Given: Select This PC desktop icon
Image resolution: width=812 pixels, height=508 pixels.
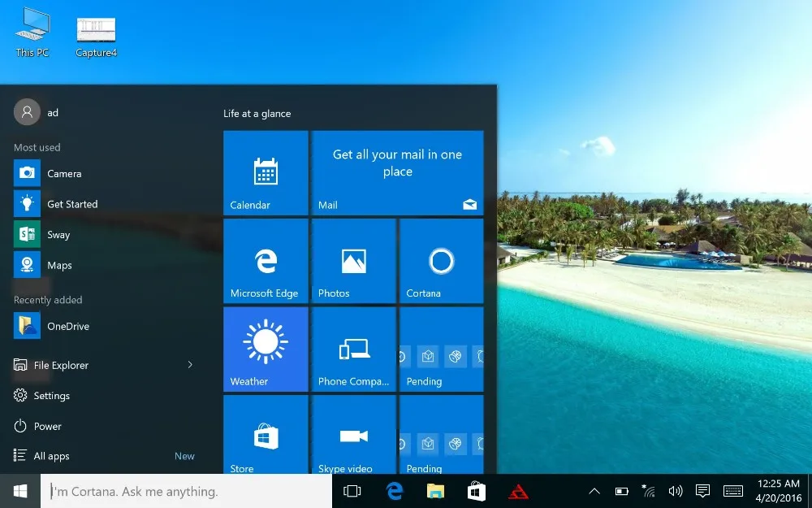Looking at the screenshot, I should [32, 33].
